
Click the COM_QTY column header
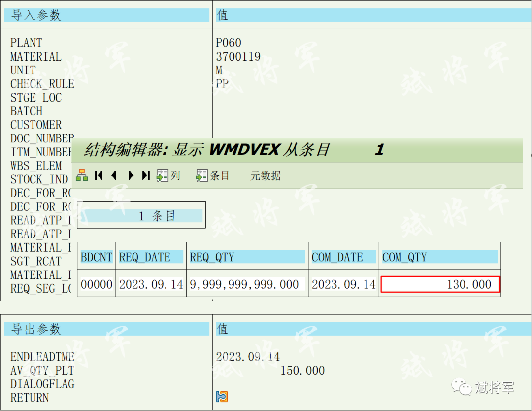coord(440,257)
